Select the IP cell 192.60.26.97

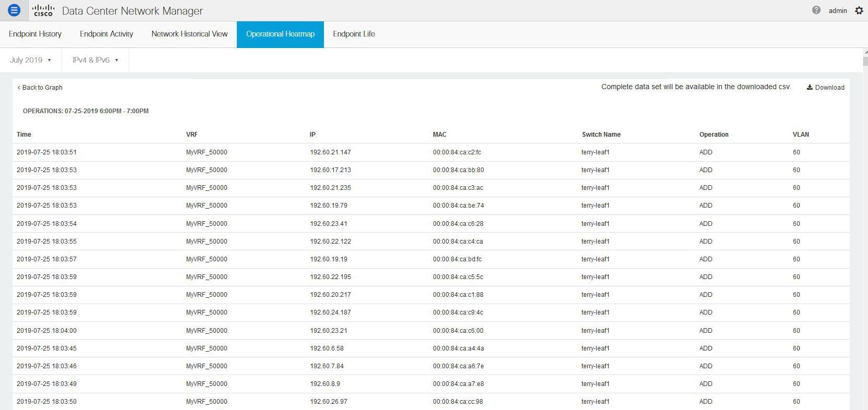point(329,402)
